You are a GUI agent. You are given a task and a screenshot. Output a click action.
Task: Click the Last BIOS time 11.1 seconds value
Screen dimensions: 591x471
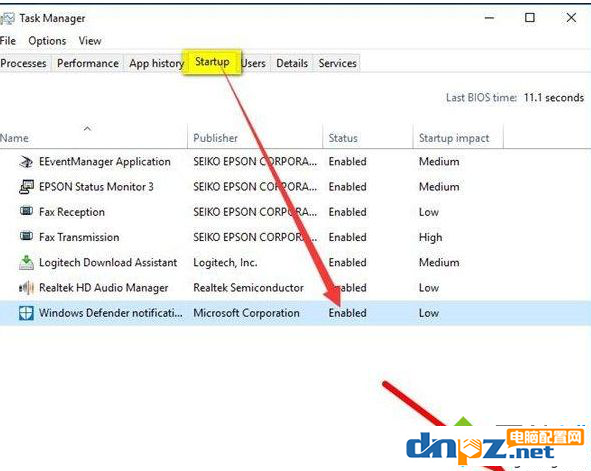554,98
